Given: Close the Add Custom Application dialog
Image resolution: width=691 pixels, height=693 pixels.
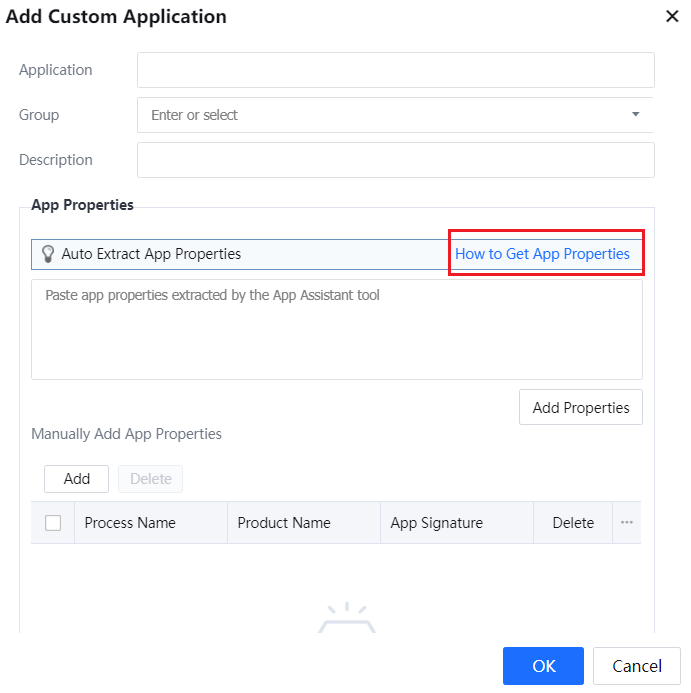Looking at the screenshot, I should pyautogui.click(x=672, y=16).
